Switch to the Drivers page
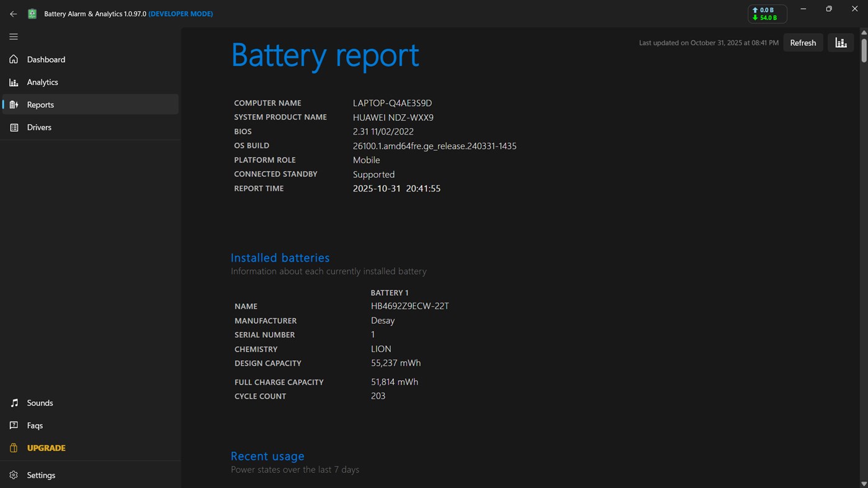 click(38, 127)
